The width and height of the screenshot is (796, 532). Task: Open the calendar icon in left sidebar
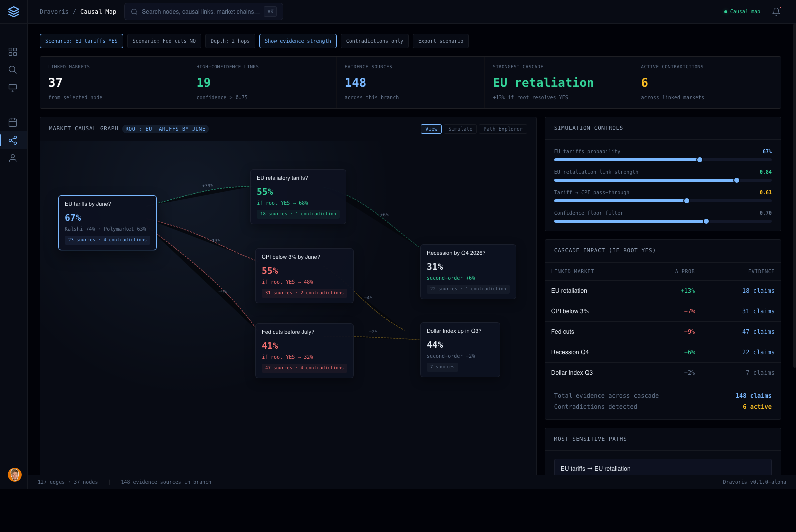(x=13, y=122)
